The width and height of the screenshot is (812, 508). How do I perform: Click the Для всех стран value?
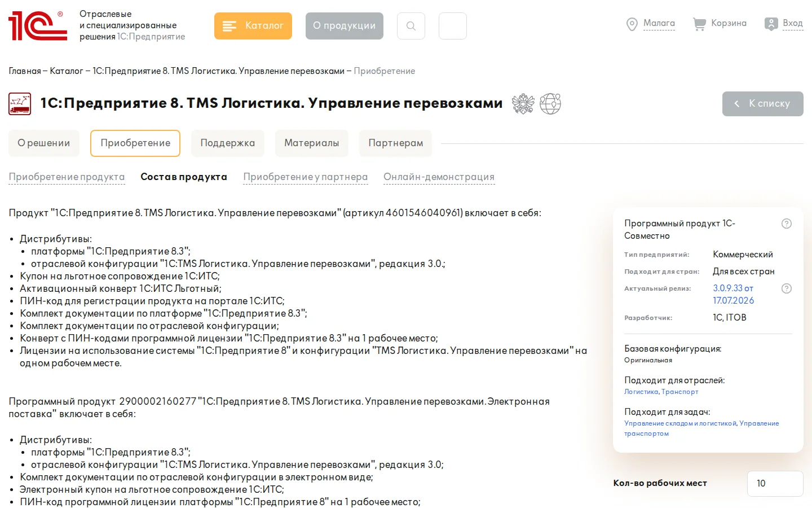pyautogui.click(x=744, y=271)
